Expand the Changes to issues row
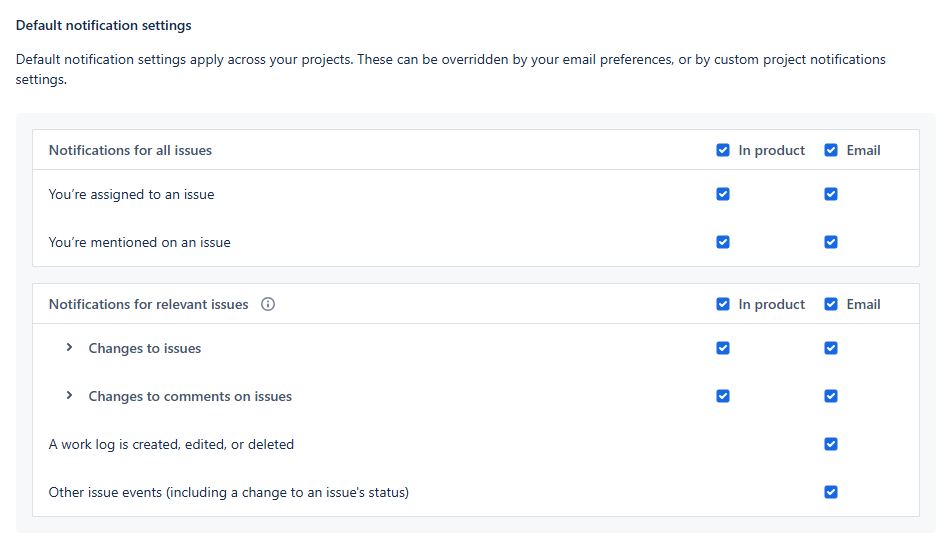This screenshot has height=549, width=951. point(69,348)
